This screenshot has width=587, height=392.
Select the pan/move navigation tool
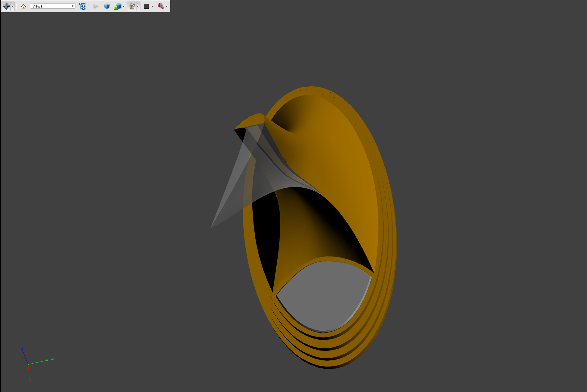6,6
